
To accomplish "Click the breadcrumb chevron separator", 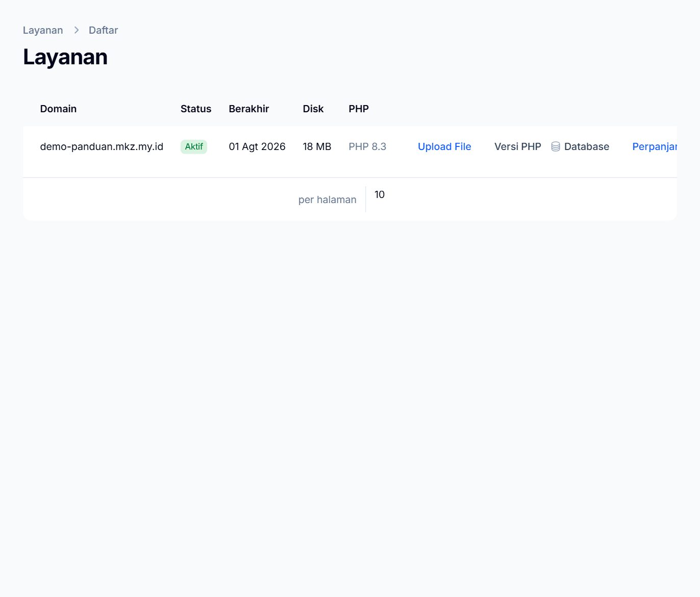I will tap(76, 30).
